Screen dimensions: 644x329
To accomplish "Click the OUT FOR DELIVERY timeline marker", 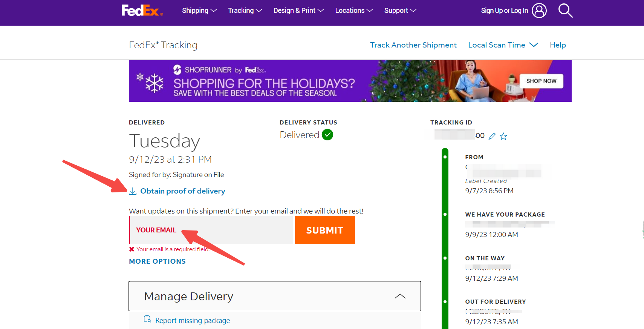I will tap(445, 301).
